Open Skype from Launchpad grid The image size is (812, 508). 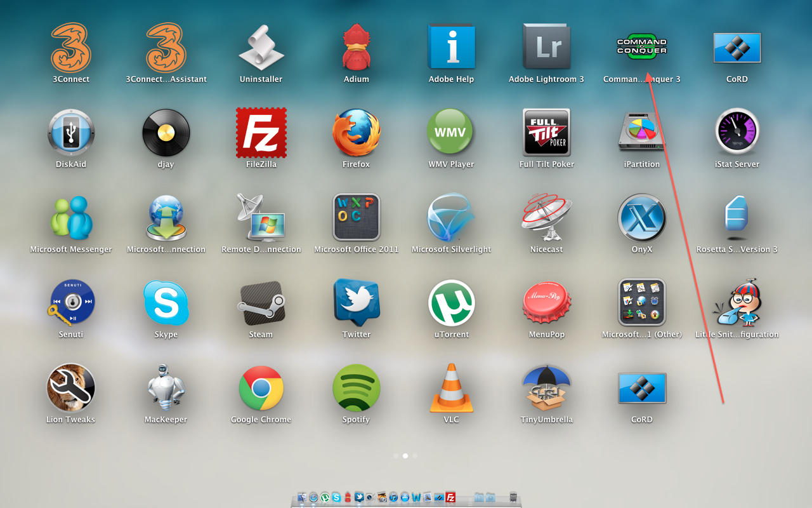(166, 303)
